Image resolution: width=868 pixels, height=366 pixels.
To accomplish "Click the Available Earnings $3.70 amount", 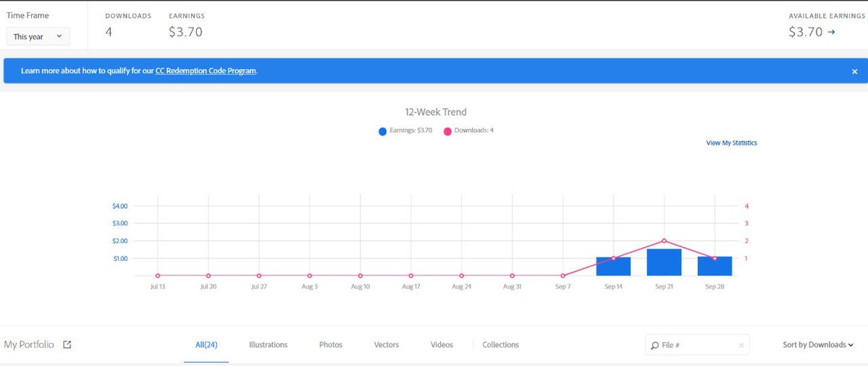I will (x=806, y=32).
